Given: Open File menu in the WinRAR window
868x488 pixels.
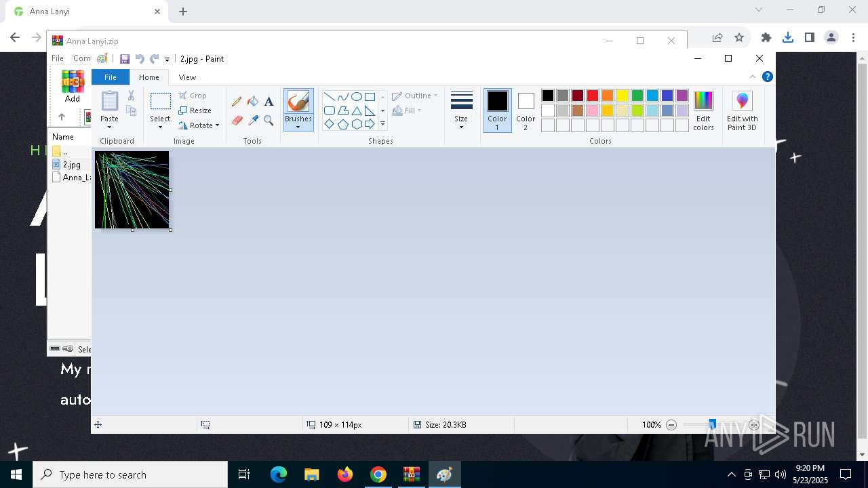Looking at the screenshot, I should (x=58, y=58).
